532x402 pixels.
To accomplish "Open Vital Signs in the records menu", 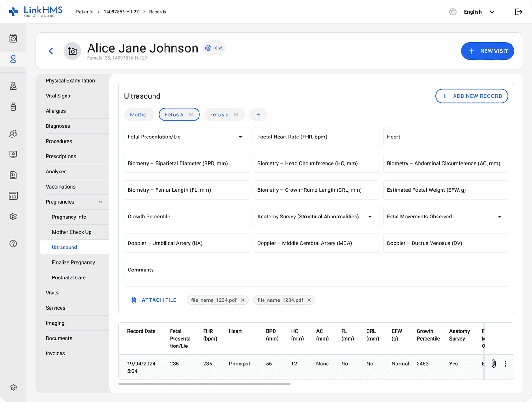I will (58, 96).
